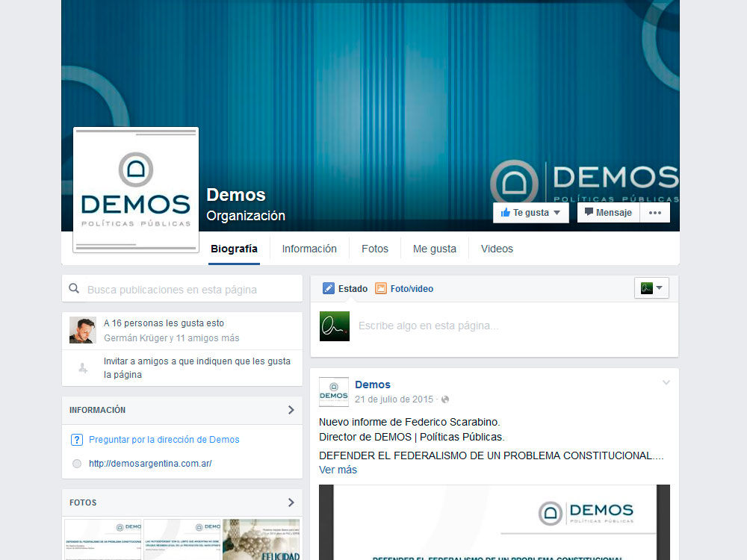Click the Director de DEMOS post line
This screenshot has height=560, width=747.
412,437
